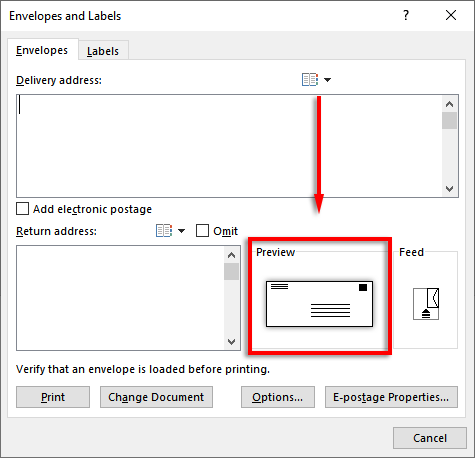475x458 pixels.
Task: Click the envelope preview thumbnail
Action: (319, 304)
